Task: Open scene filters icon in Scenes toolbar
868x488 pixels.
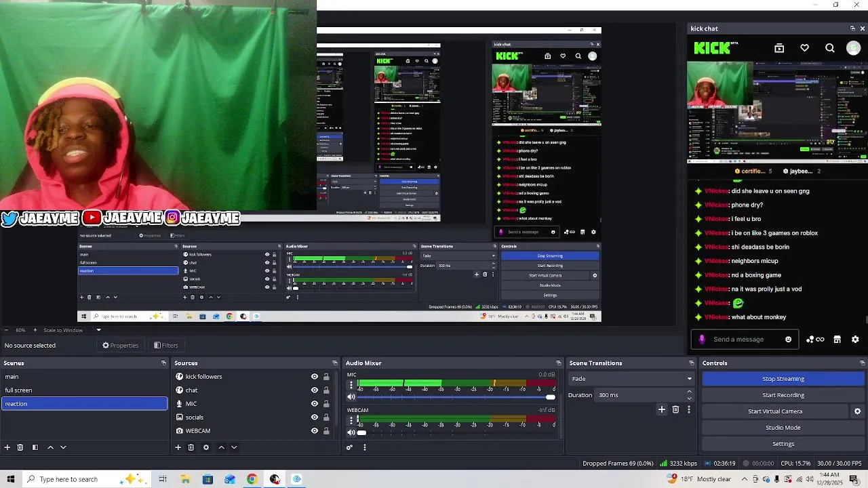Action: [35, 447]
